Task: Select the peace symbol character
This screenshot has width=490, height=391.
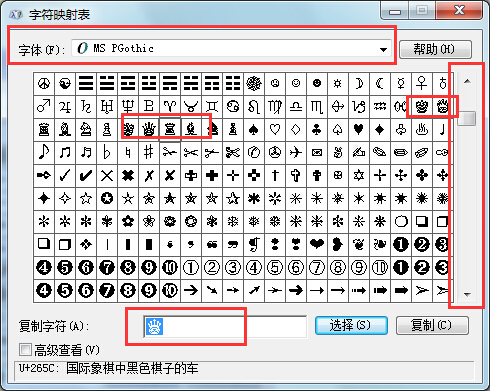Action: 44,84
